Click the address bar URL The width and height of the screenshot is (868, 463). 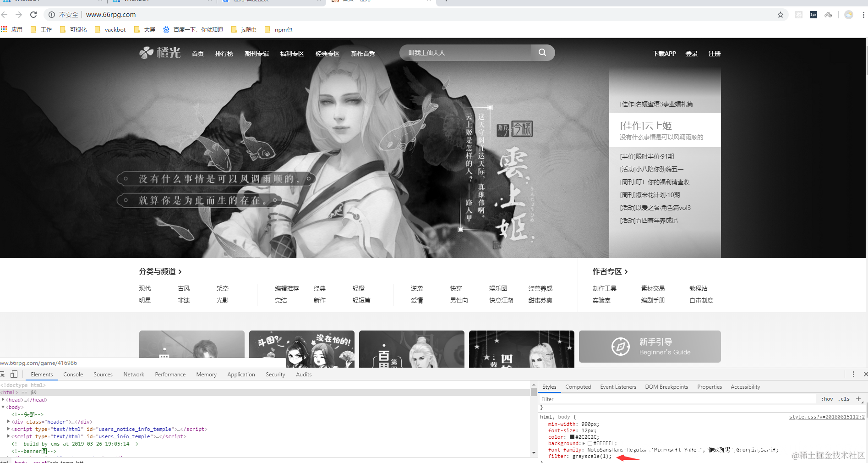point(111,15)
